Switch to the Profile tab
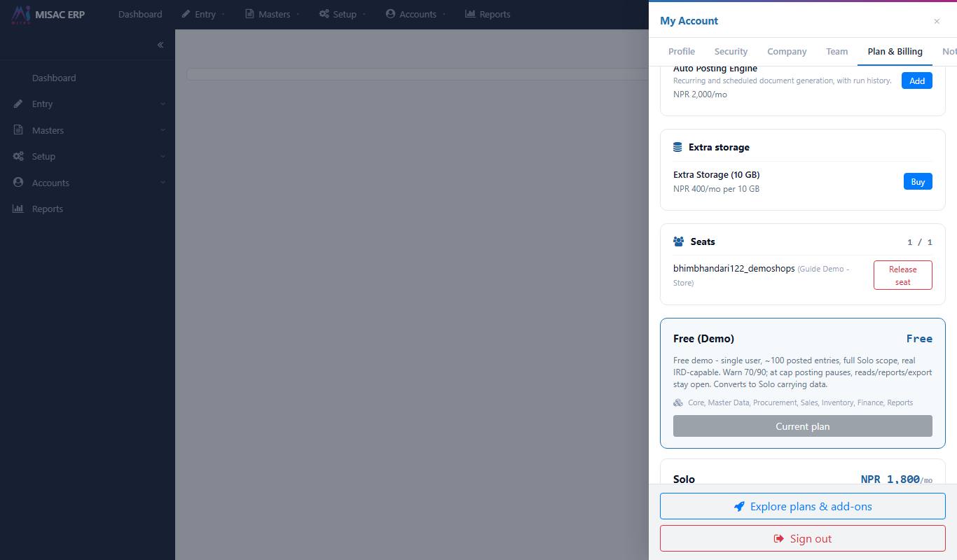Screen dimensions: 957x560 [x=682, y=51]
